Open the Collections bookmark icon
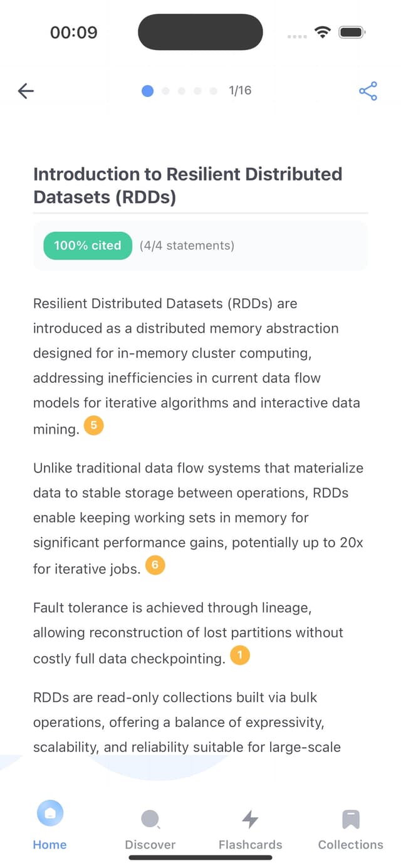The height and width of the screenshot is (868, 401). click(x=350, y=818)
